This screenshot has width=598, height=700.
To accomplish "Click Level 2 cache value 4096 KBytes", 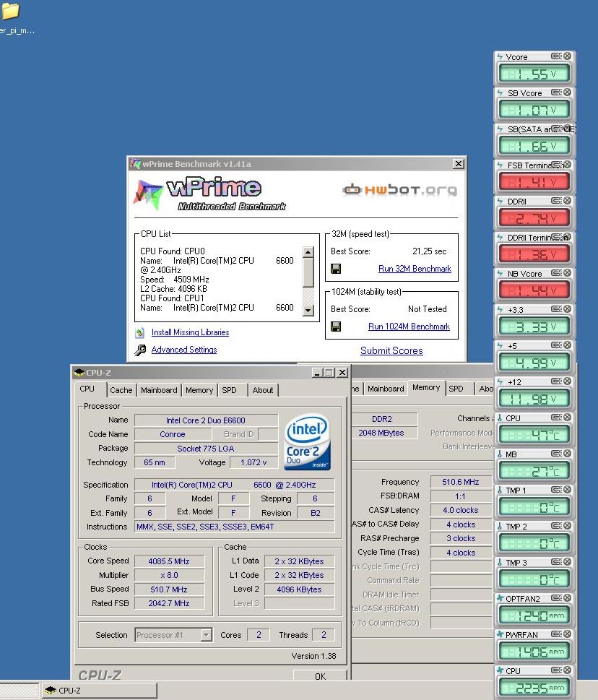I will (x=299, y=589).
